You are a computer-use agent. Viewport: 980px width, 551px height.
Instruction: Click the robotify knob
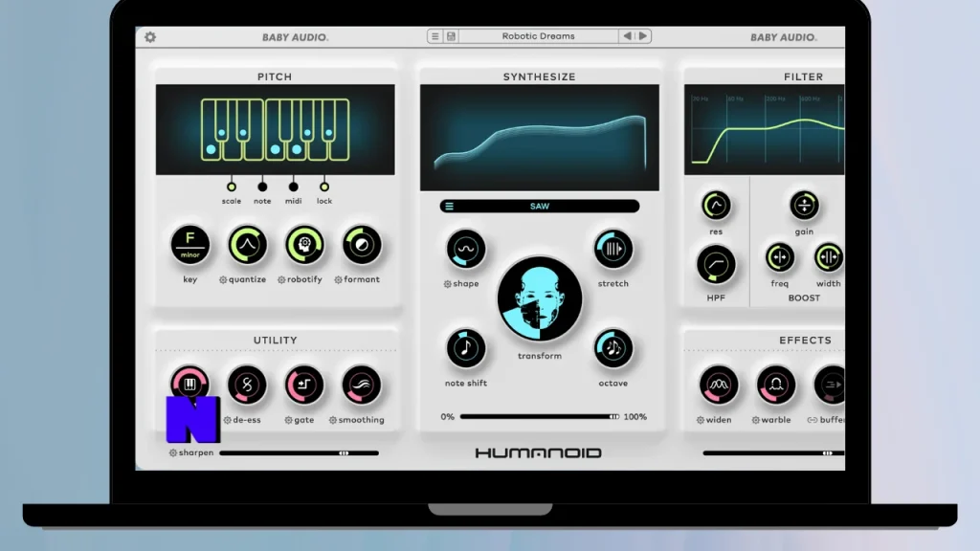(304, 245)
